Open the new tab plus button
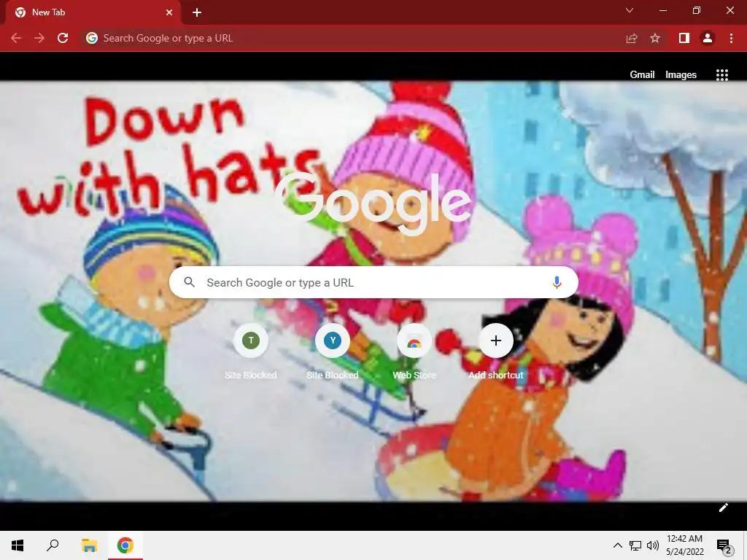This screenshot has height=560, width=747. point(197,12)
